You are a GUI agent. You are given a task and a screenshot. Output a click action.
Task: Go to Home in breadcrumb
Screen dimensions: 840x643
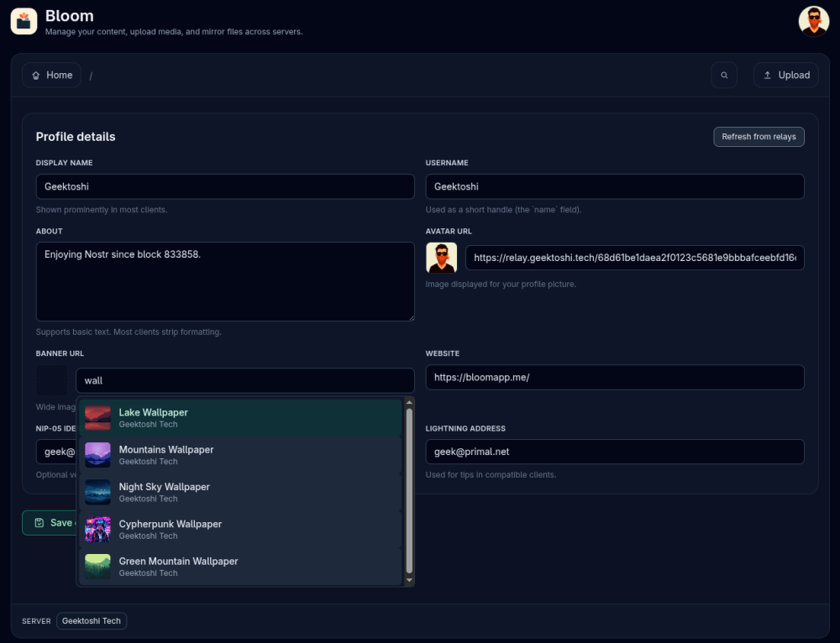click(51, 75)
